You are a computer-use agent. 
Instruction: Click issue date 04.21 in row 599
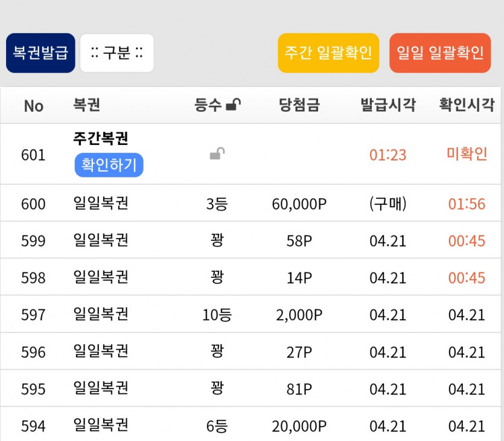[x=388, y=241]
